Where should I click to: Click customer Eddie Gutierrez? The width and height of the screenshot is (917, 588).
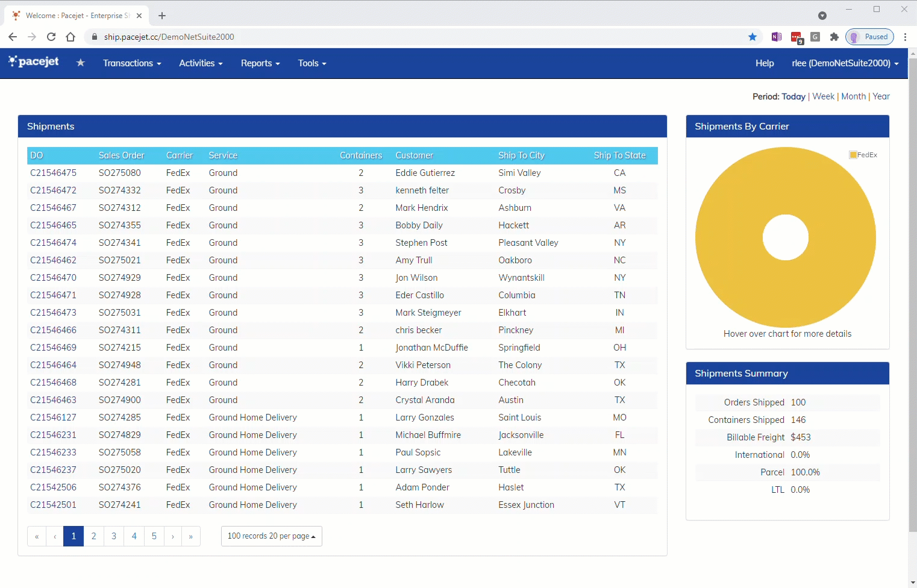[425, 173]
